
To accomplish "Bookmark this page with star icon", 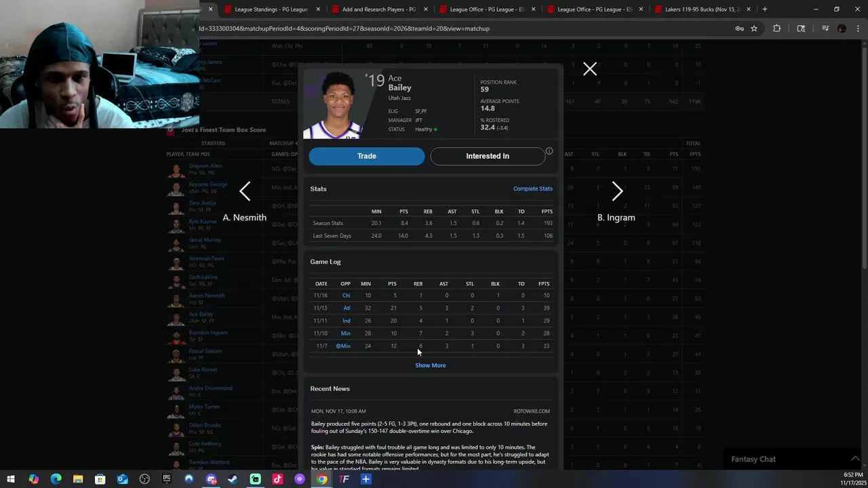I will (x=754, y=28).
